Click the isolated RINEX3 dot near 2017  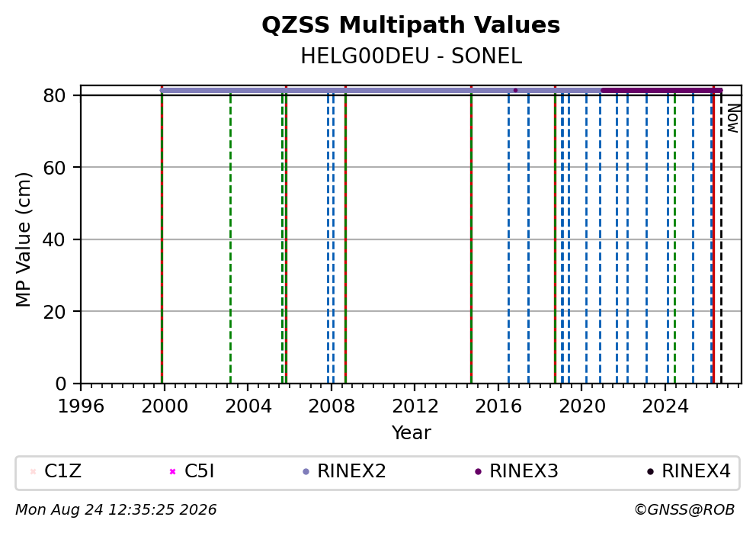pos(515,90)
